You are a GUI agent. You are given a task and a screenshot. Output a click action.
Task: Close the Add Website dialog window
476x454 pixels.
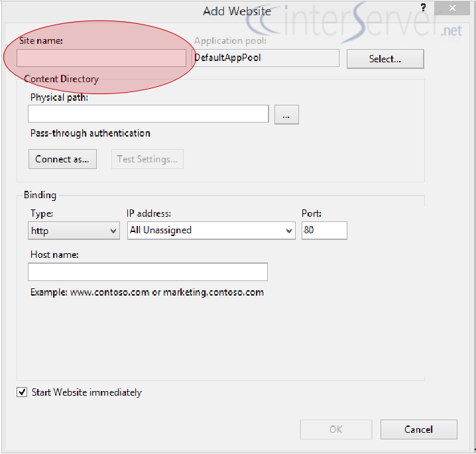point(452,8)
